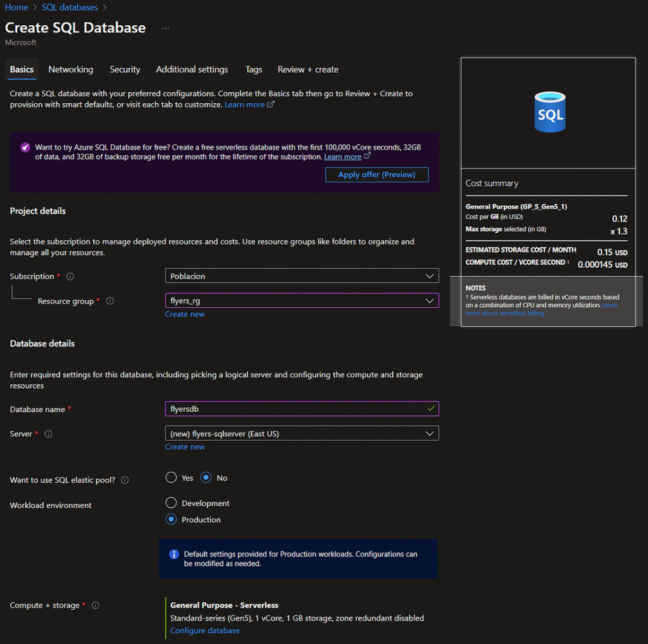Viewport: 648px width, 644px height.
Task: Switch to the Networking tab
Action: 71,70
